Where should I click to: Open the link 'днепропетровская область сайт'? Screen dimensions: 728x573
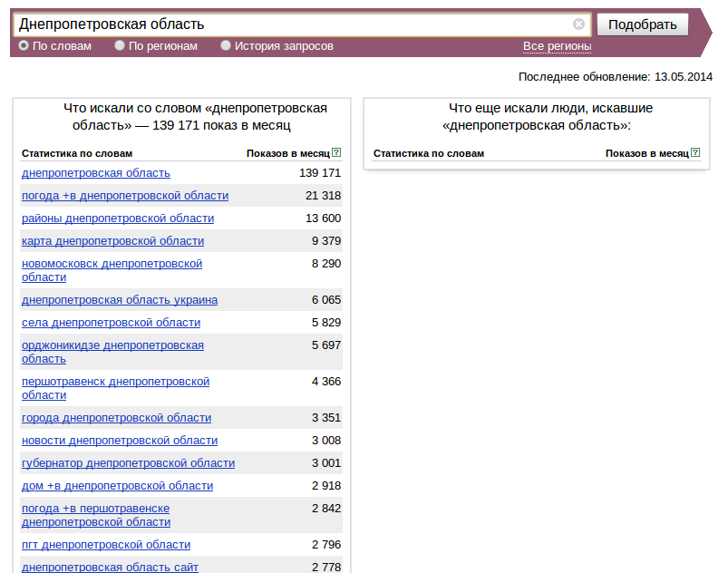tap(110, 568)
